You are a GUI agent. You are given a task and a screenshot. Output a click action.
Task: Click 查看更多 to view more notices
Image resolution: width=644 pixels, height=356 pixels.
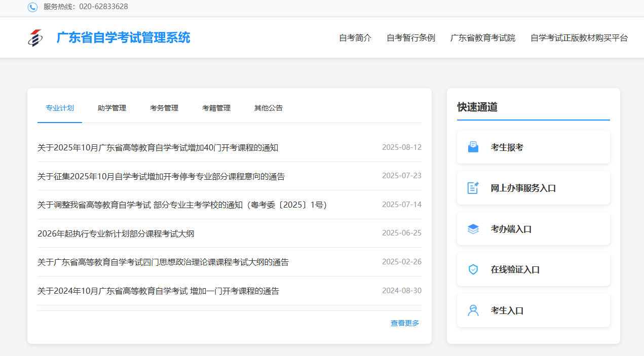point(405,323)
